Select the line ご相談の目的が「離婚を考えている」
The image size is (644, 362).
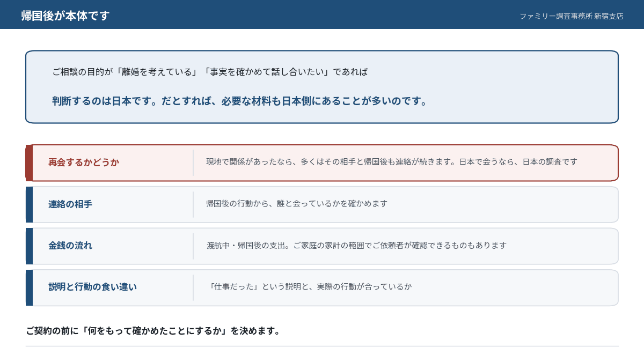210,72
